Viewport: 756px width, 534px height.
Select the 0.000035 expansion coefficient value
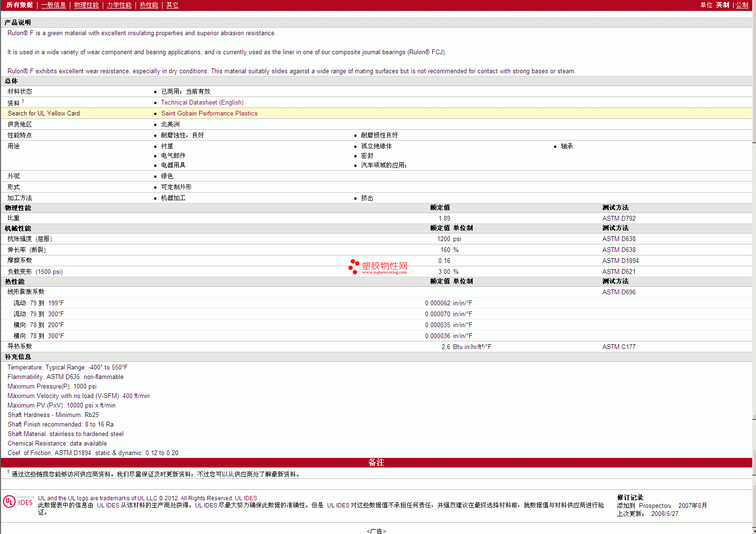point(437,325)
